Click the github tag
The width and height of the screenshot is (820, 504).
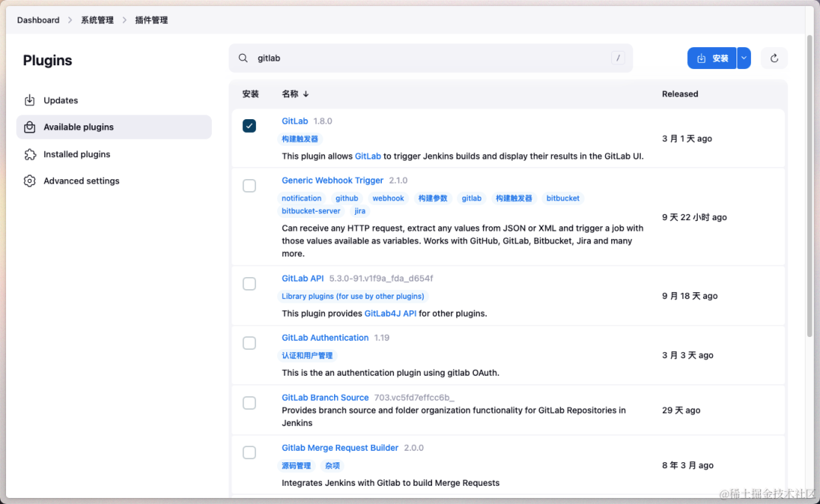347,198
